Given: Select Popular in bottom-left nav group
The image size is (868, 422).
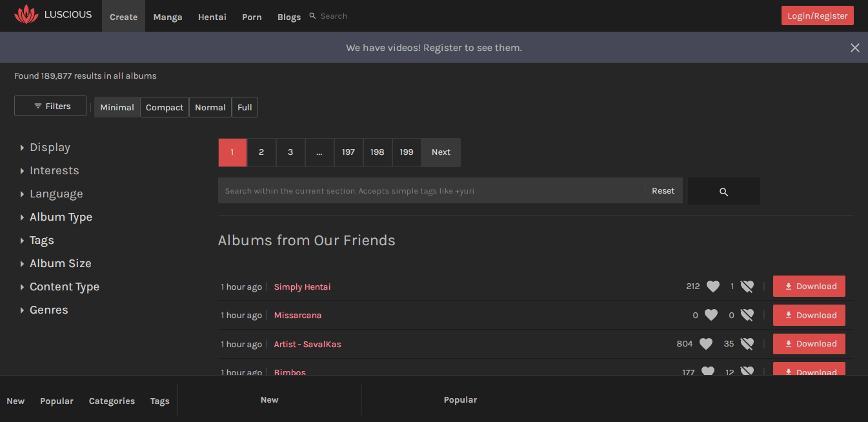Looking at the screenshot, I should (57, 401).
